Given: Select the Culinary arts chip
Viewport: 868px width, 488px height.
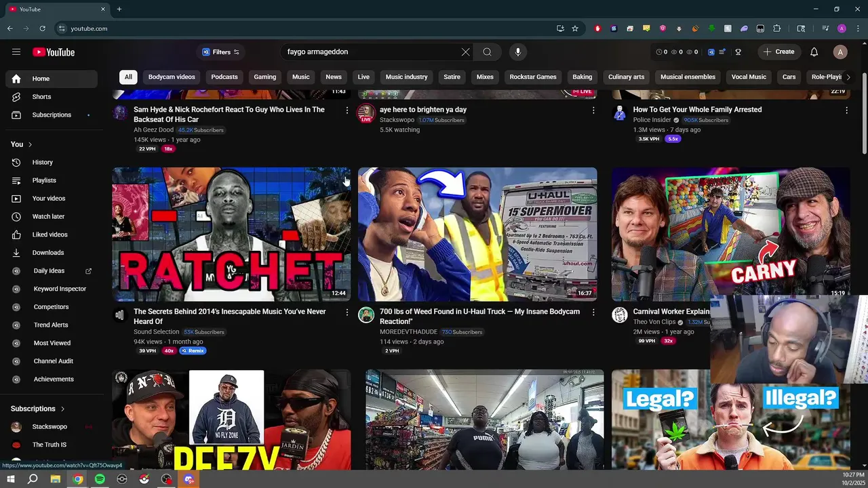Looking at the screenshot, I should click(x=626, y=77).
